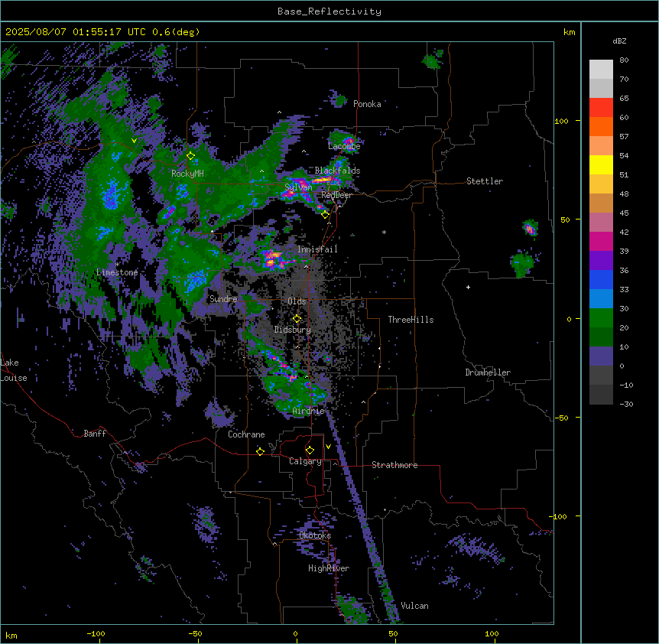This screenshot has width=659, height=644.
Task: Click the Vulcan town label
Action: coord(415,606)
